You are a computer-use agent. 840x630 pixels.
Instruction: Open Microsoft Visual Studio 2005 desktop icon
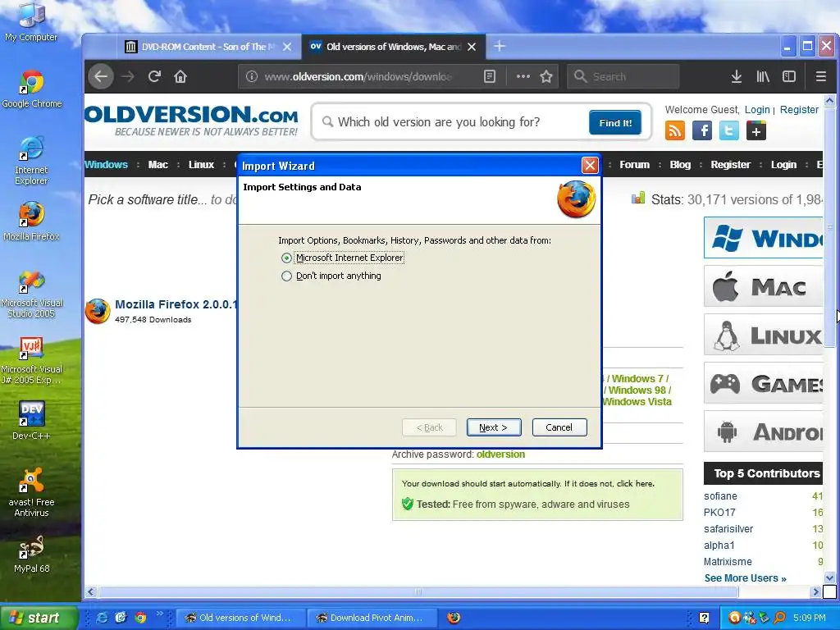[x=32, y=293]
